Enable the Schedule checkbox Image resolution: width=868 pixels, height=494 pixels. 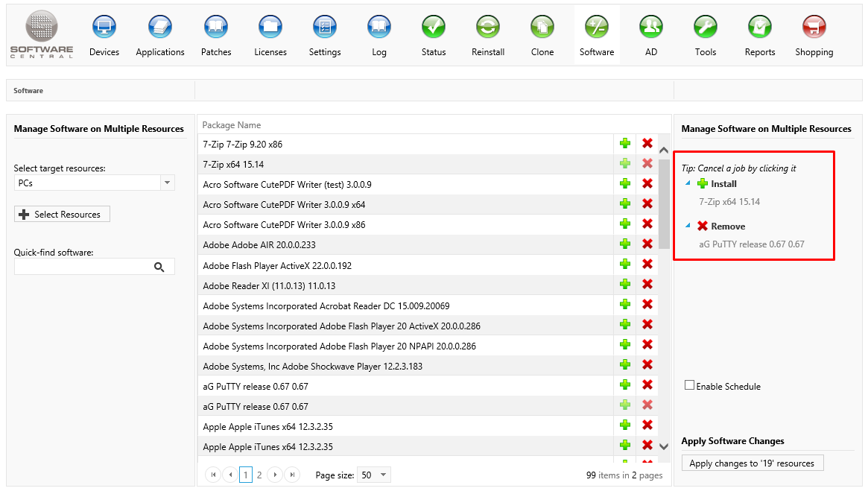tap(689, 385)
